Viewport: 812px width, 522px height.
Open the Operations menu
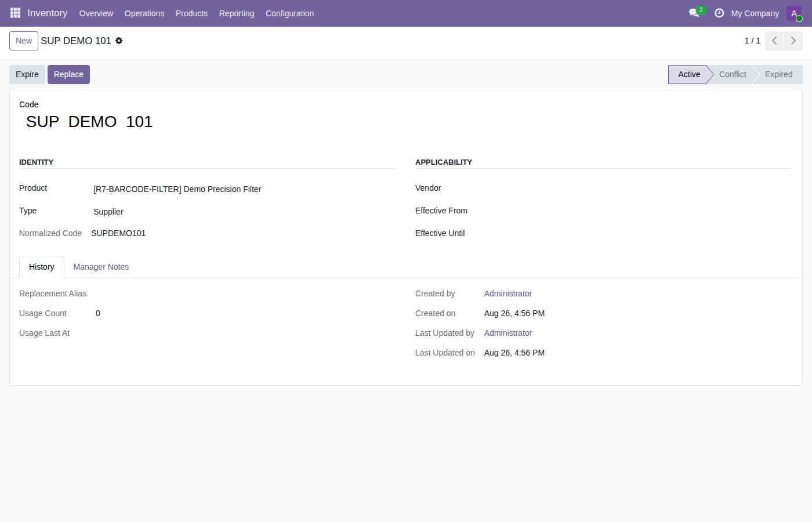click(144, 13)
